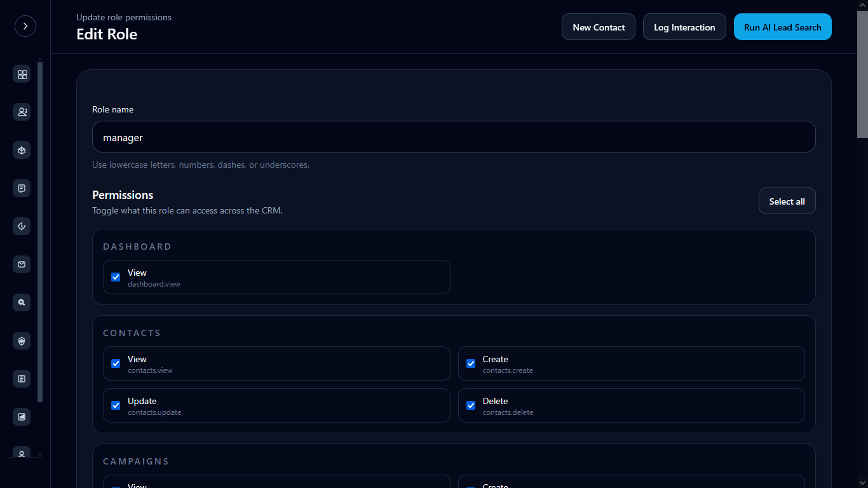Open the mail envelope icon in sidebar

pos(22,264)
